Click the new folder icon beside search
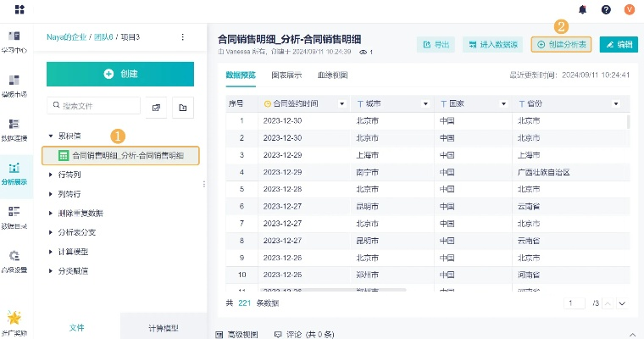The height and width of the screenshot is (339, 644). click(183, 107)
